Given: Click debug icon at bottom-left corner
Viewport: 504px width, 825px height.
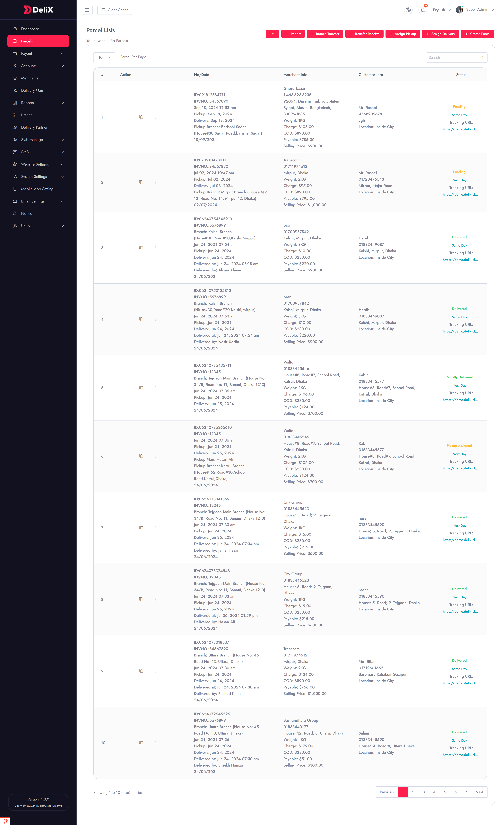Looking at the screenshot, I should point(5,821).
